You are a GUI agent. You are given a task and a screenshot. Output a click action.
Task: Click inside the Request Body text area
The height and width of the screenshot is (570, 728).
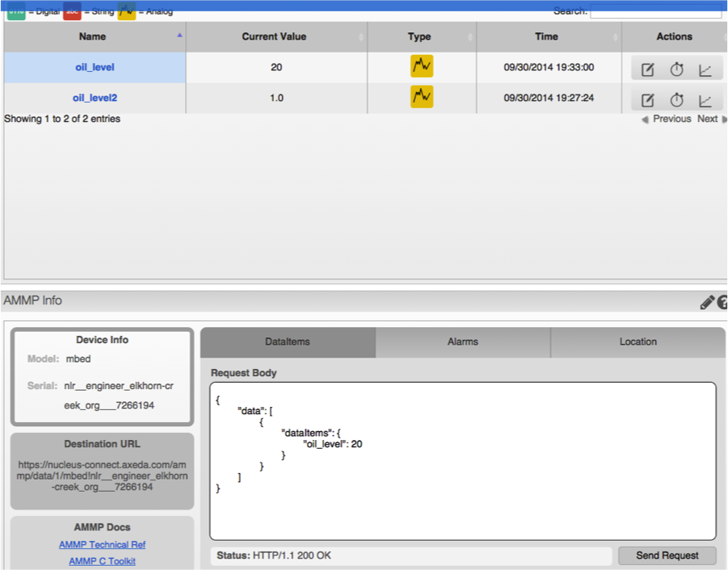463,462
